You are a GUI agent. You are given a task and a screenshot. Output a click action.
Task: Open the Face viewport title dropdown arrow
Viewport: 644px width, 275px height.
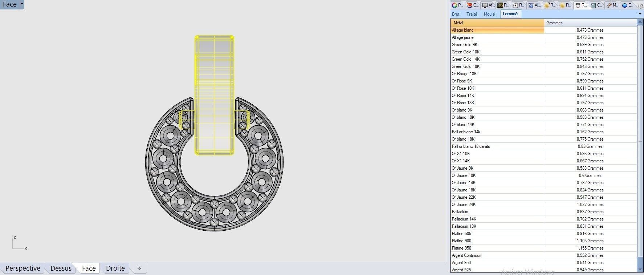[22, 4]
